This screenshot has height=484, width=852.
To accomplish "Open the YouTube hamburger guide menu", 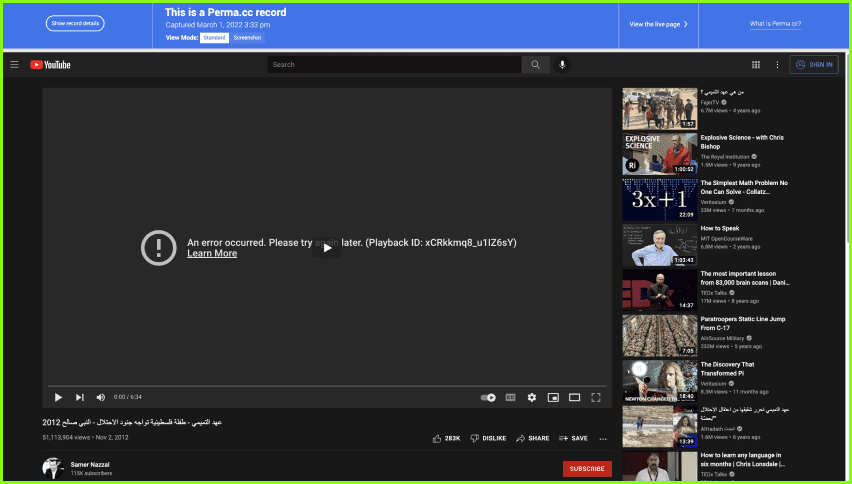I will (14, 65).
